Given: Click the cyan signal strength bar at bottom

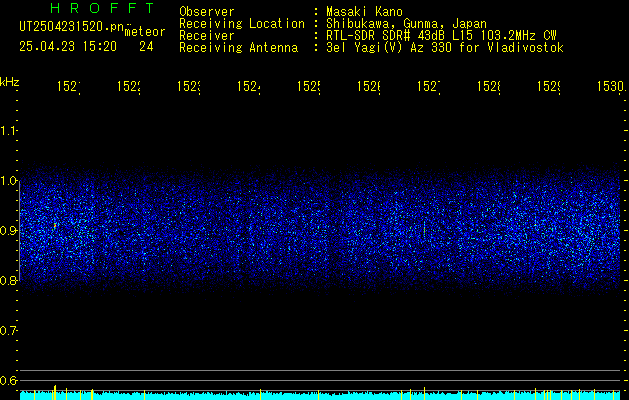Looking at the screenshot, I should click(322, 395).
